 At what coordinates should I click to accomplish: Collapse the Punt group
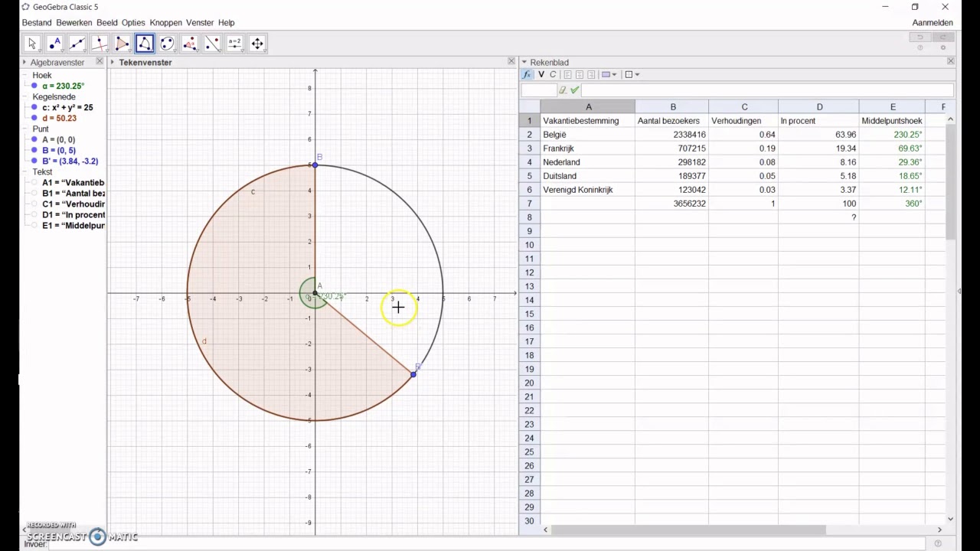pyautogui.click(x=25, y=129)
